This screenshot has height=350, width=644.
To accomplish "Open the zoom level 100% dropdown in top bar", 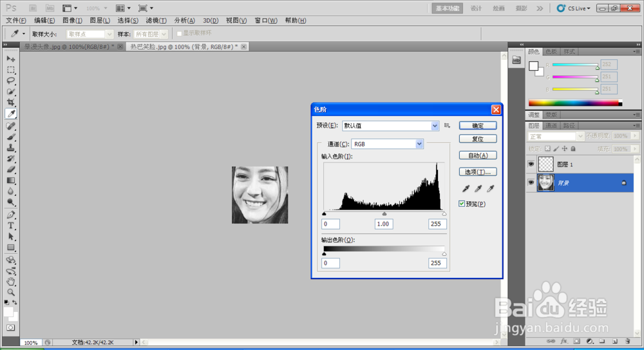I will 97,8.
